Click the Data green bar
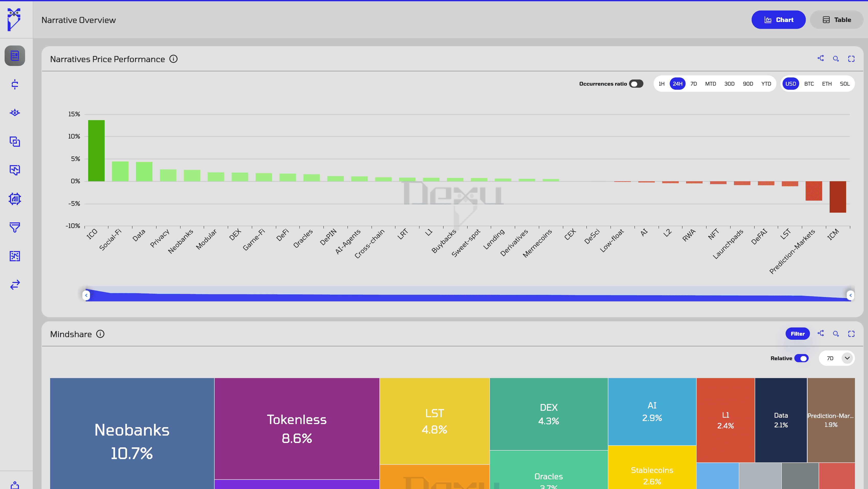The image size is (868, 489). pyautogui.click(x=144, y=172)
